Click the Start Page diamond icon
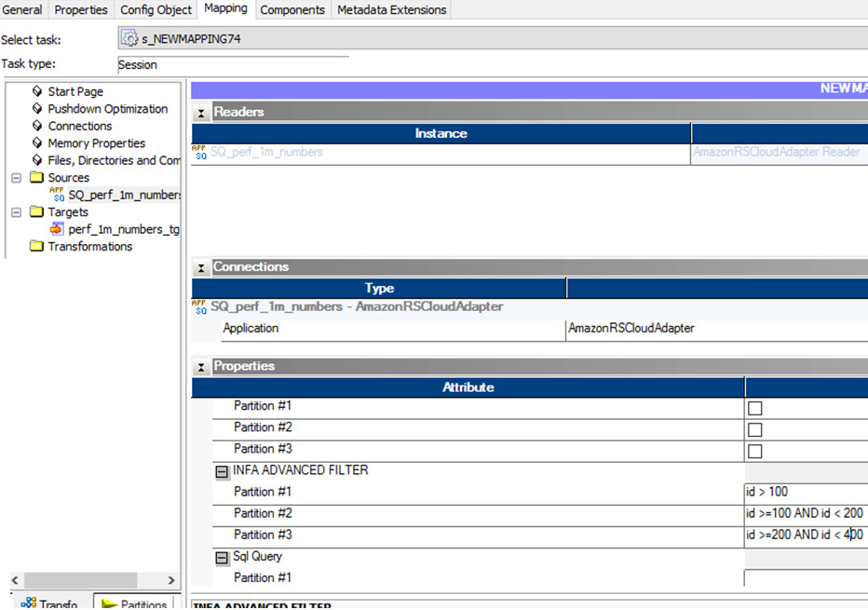 click(x=37, y=91)
